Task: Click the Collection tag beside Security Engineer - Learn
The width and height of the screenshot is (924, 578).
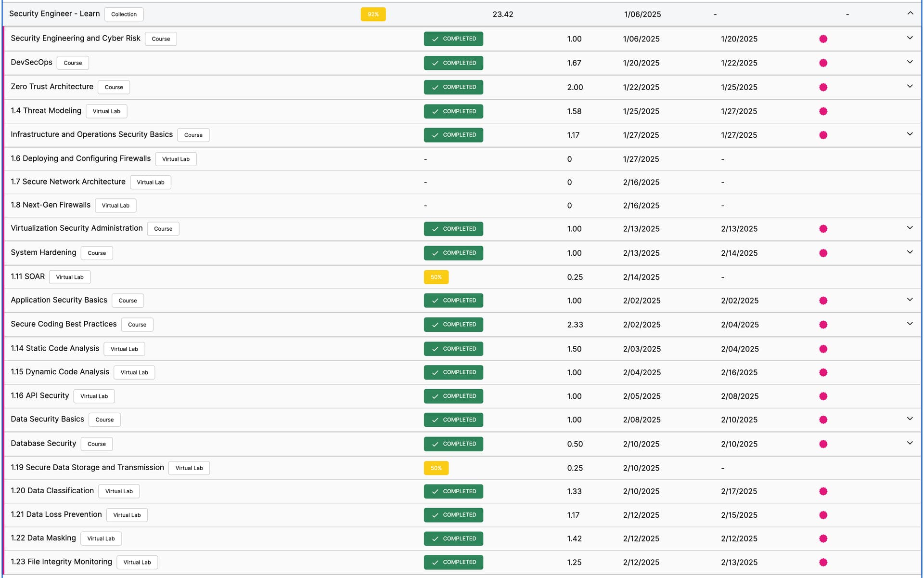Action: pos(124,14)
